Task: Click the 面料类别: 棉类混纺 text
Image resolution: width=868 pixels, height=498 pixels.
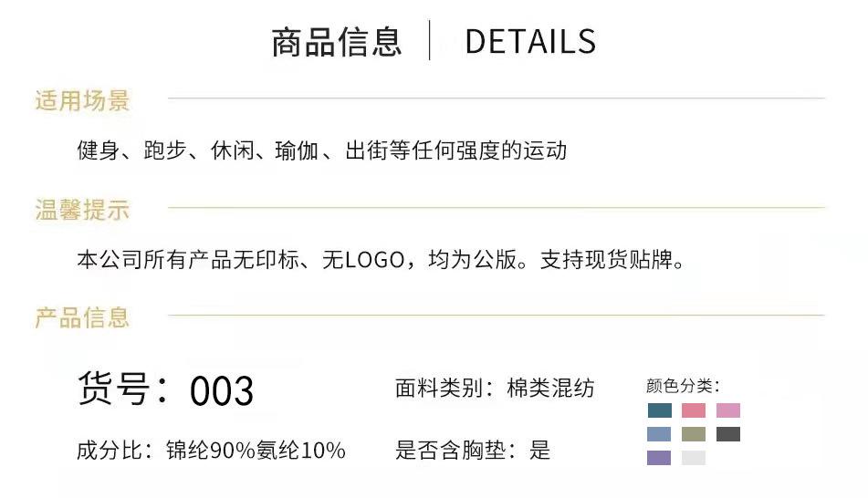Action: point(495,389)
